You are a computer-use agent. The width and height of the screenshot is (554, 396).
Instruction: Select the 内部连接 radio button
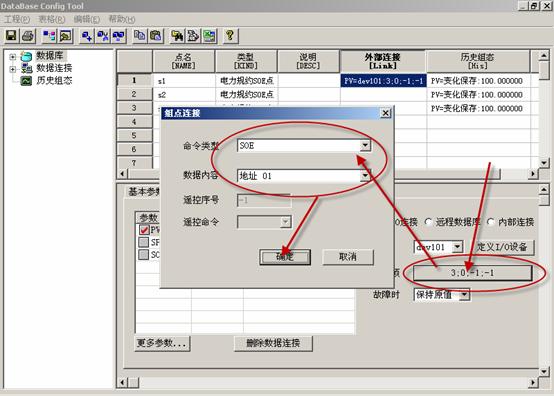491,222
